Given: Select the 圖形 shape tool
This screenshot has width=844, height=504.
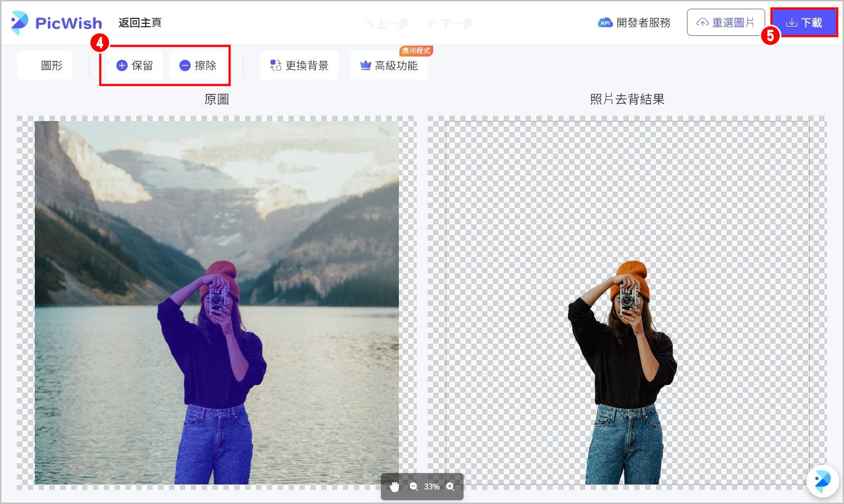Looking at the screenshot, I should point(45,65).
